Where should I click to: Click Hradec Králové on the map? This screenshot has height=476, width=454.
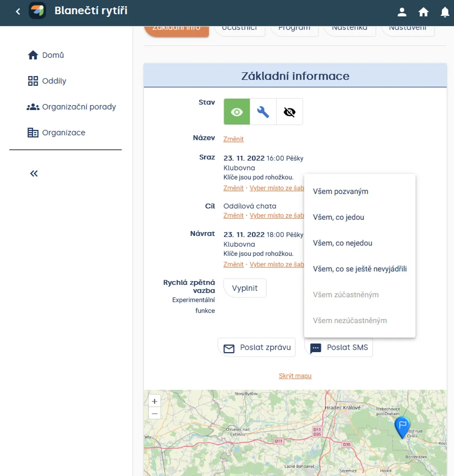(x=342, y=408)
